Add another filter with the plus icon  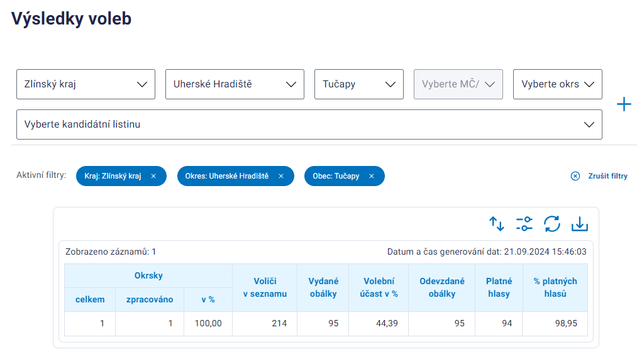[624, 104]
